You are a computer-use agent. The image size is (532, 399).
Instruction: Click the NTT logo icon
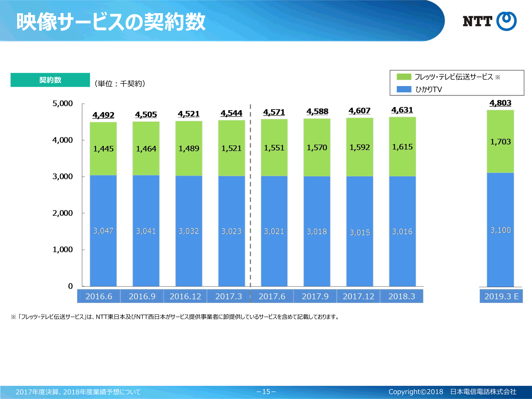tap(506, 21)
